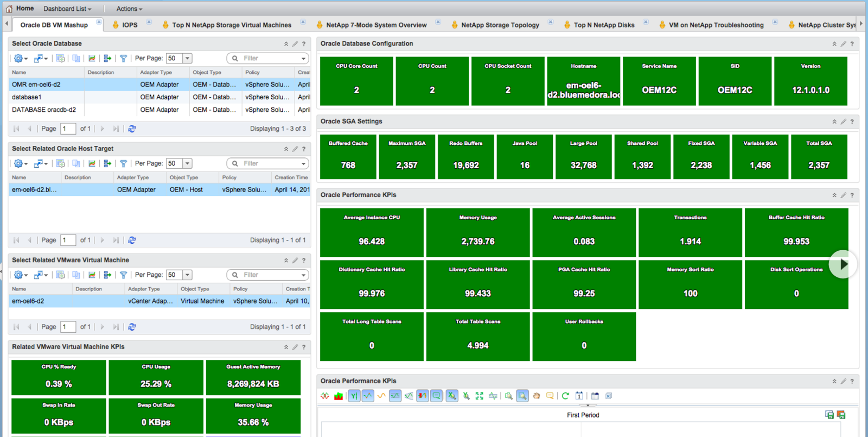868x437 pixels.
Task: Click the pan hand tool in chart toolbar
Action: (x=536, y=396)
